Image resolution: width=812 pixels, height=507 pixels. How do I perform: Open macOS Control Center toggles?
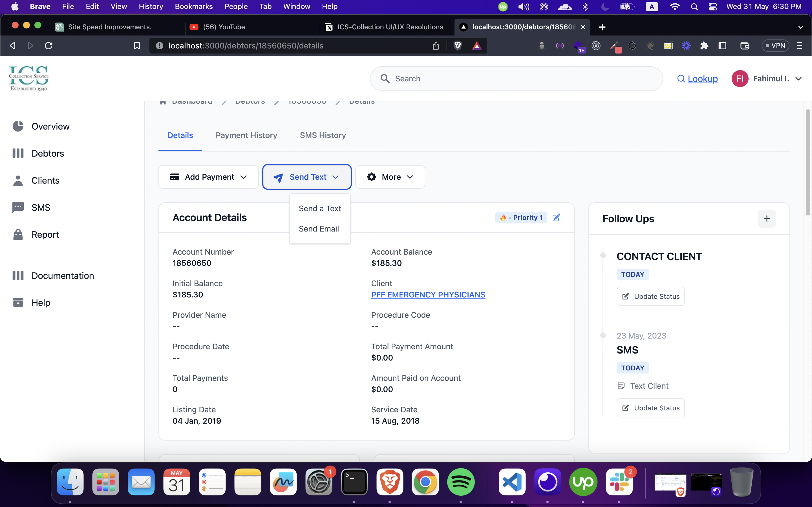click(x=712, y=7)
